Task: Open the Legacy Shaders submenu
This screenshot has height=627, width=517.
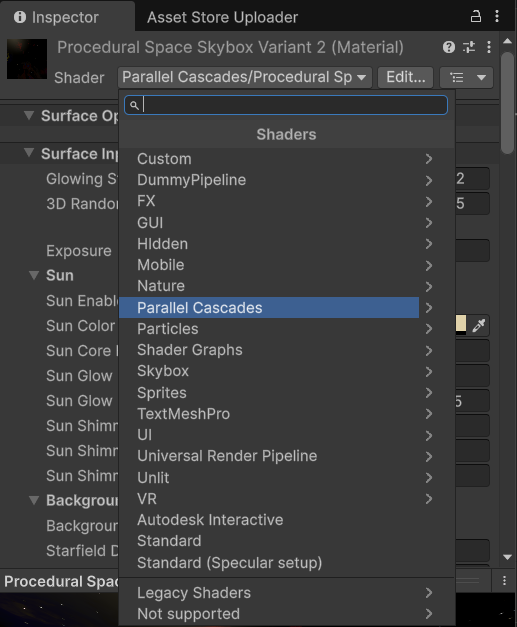Action: 287,593
